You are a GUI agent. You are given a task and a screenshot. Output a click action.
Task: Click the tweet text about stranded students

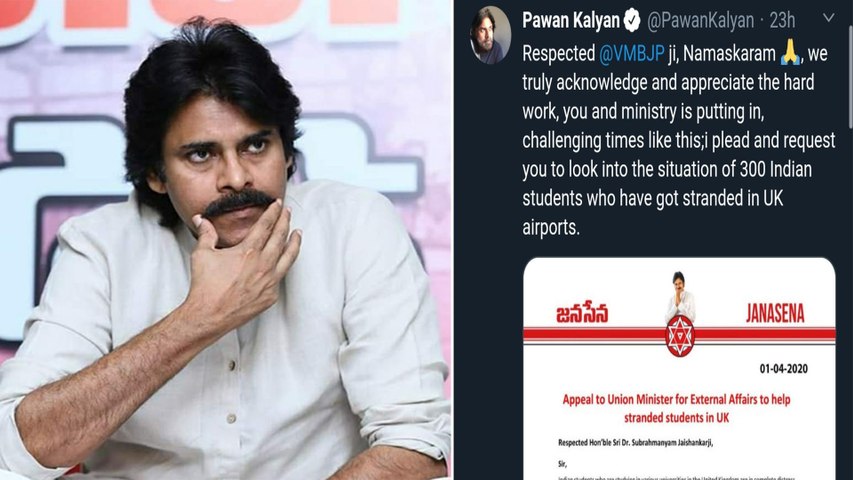click(x=678, y=140)
